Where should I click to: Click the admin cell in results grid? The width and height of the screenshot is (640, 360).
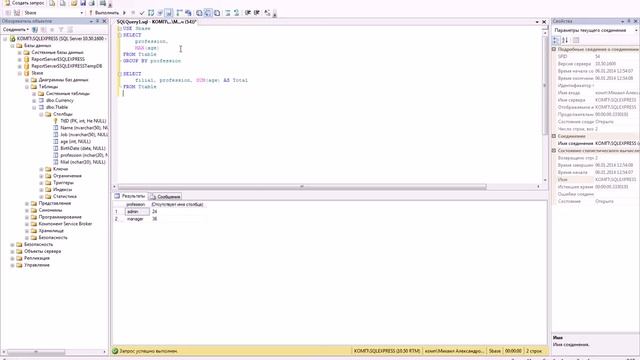click(137, 212)
